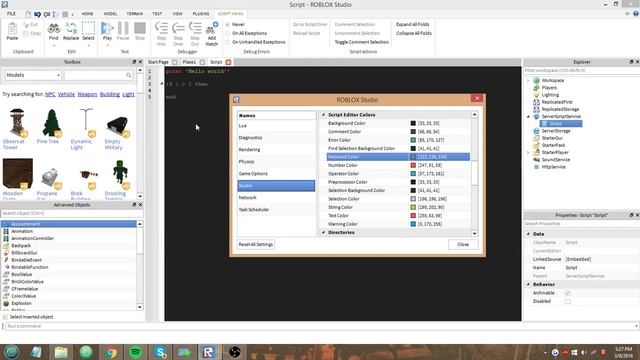Switch to MODEL ribbon tab
The height and width of the screenshot is (360, 640).
click(x=110, y=14)
